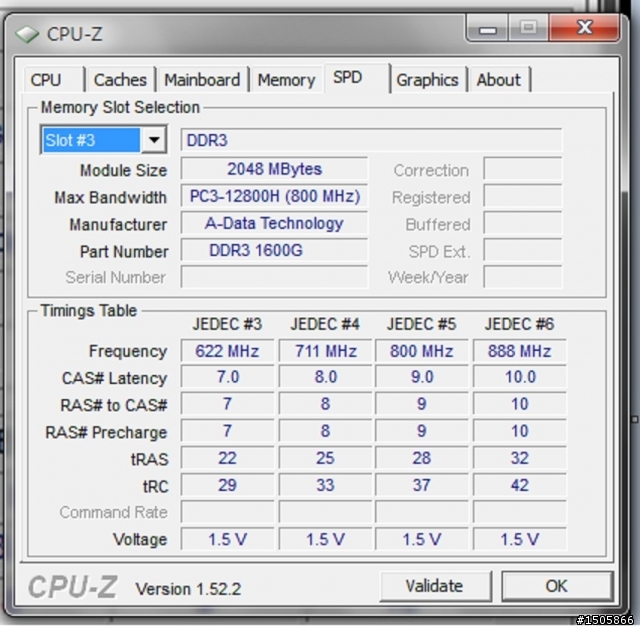Click the tRC value 37
The image size is (640, 628).
pyautogui.click(x=422, y=485)
